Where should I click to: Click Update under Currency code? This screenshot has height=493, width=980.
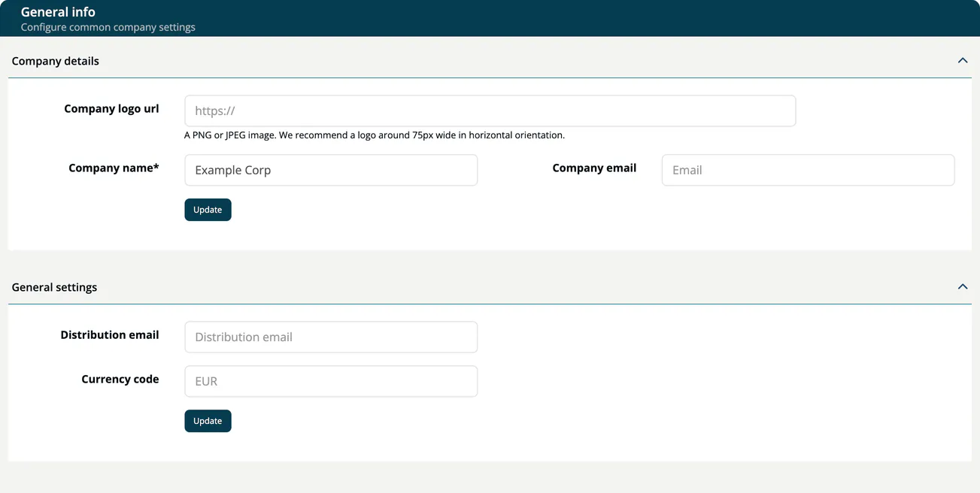pos(208,421)
